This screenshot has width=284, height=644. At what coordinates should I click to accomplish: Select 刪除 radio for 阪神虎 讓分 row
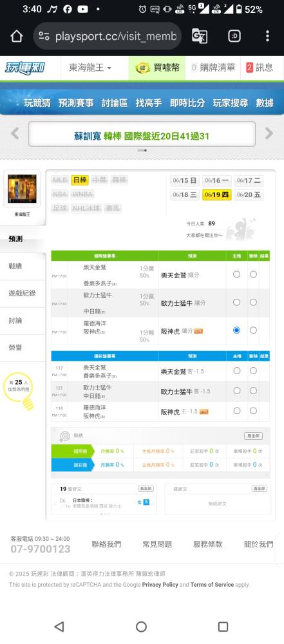[x=253, y=330]
